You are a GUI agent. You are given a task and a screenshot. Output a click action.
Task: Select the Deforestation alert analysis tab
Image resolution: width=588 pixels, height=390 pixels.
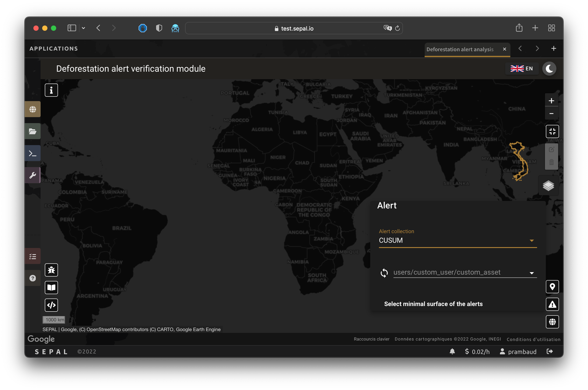pos(460,49)
